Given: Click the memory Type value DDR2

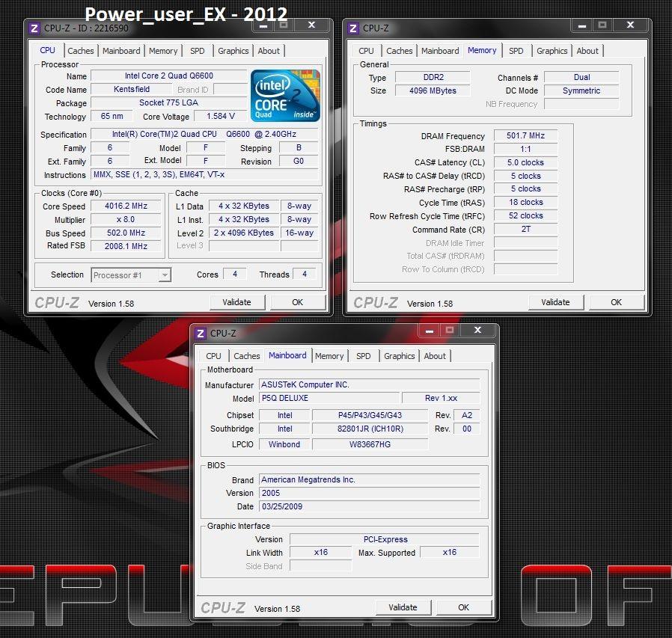Looking at the screenshot, I should (x=433, y=78).
